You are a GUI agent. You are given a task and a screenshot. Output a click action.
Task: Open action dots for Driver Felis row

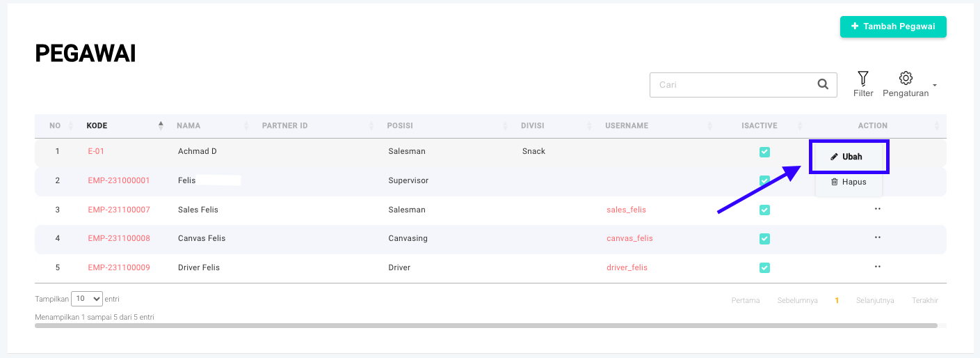877,267
